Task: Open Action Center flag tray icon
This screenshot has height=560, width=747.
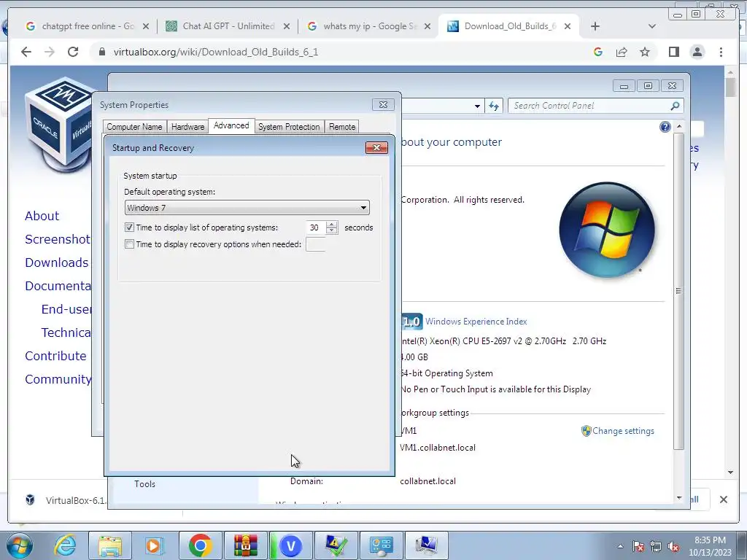Action: click(638, 547)
